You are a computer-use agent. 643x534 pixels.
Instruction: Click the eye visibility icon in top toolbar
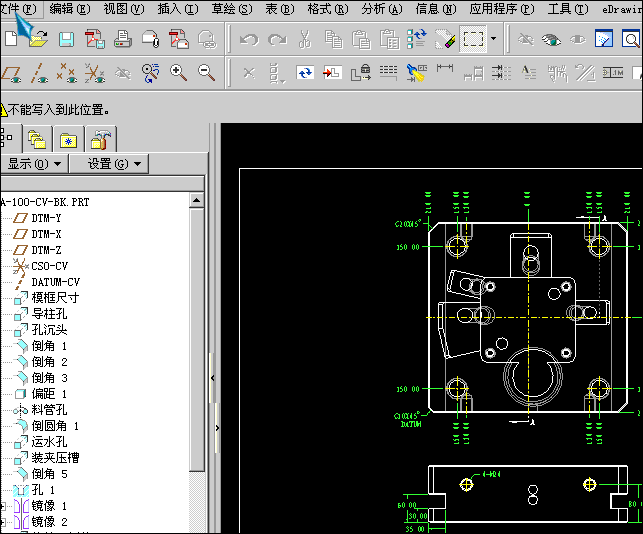click(x=551, y=40)
